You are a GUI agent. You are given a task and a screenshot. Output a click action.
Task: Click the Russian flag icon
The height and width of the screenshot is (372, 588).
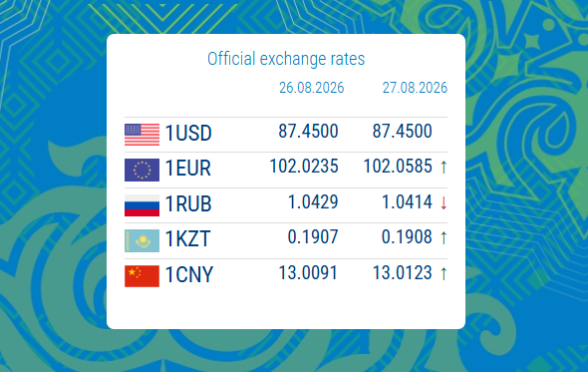tap(142, 205)
